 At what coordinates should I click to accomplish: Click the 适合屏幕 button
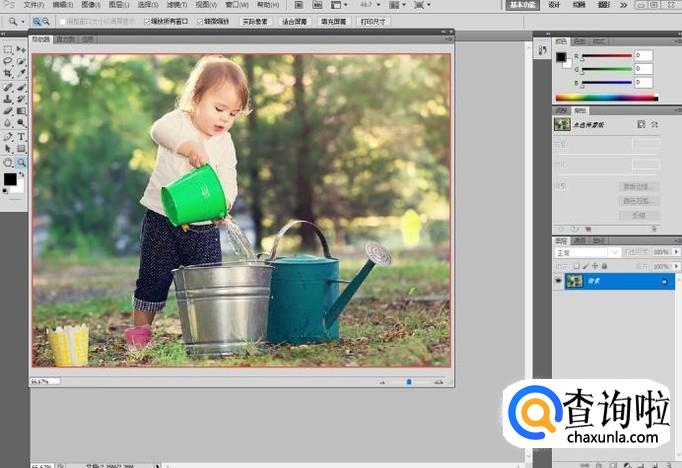click(294, 21)
